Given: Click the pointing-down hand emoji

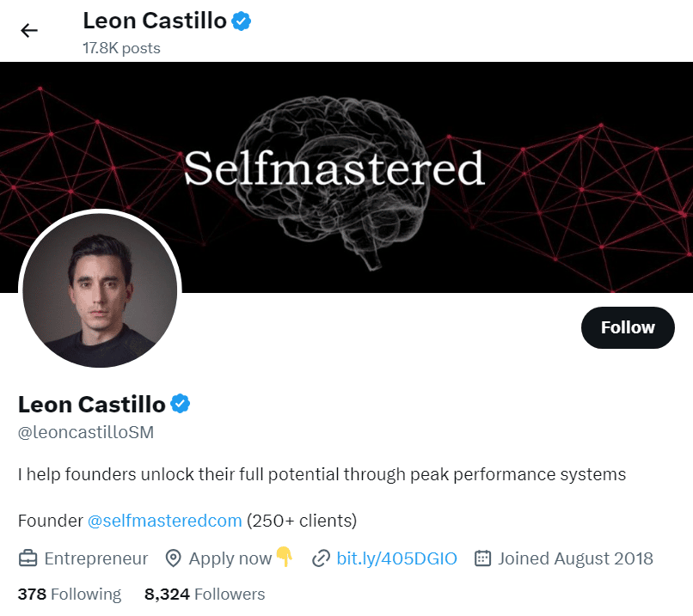Looking at the screenshot, I should pos(285,557).
